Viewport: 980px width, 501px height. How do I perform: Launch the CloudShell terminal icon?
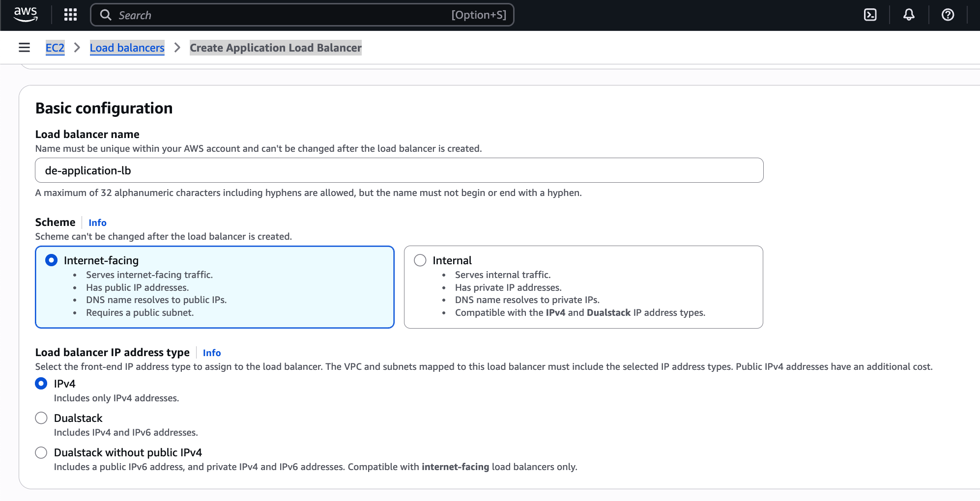click(870, 15)
